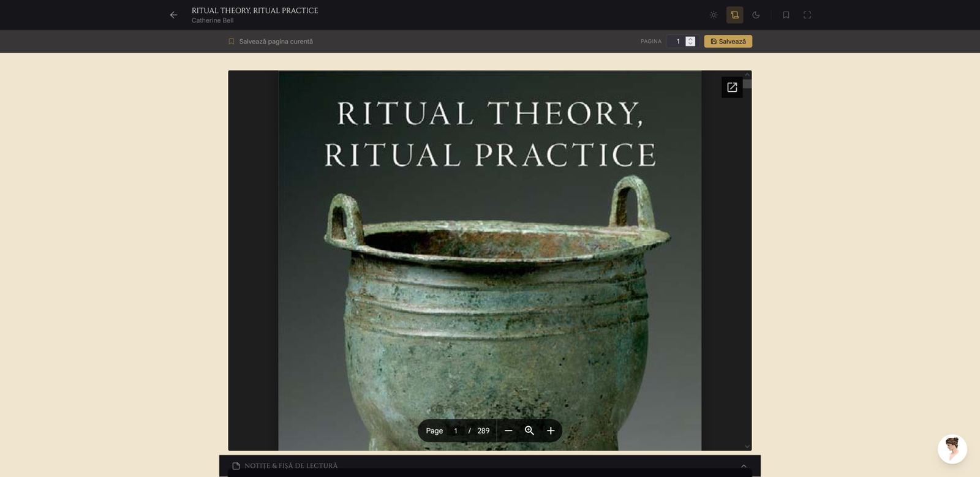
Task: Open the assistant avatar chat bubble
Action: coord(952,449)
